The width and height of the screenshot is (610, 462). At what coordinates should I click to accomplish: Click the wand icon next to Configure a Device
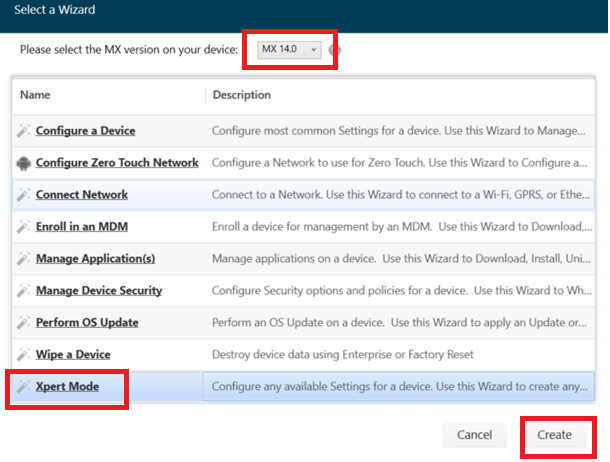point(23,131)
